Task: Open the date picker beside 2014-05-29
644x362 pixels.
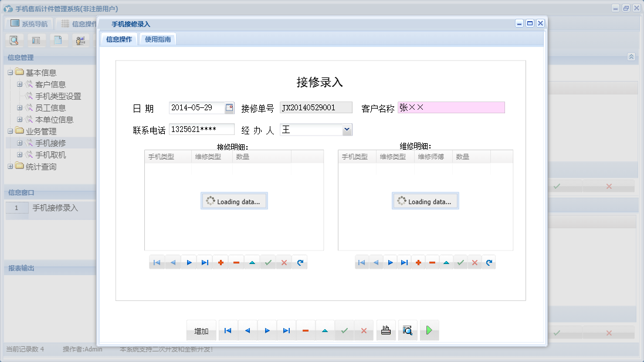Action: pyautogui.click(x=228, y=107)
